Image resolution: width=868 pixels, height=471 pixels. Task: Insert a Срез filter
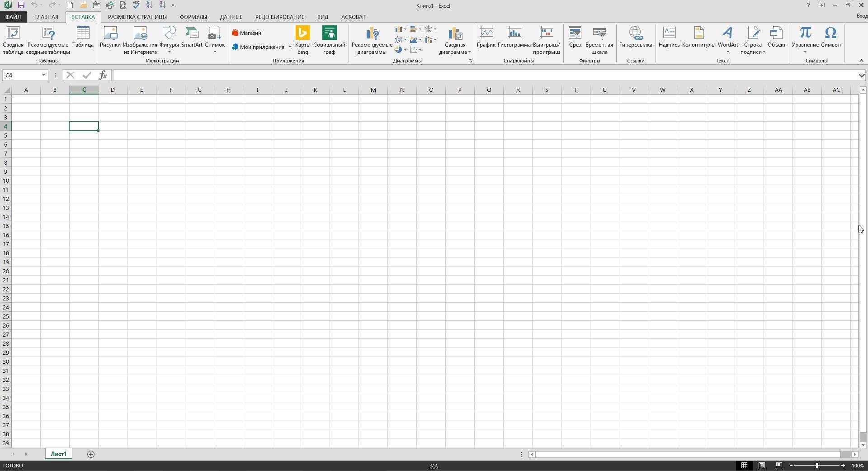pos(575,37)
